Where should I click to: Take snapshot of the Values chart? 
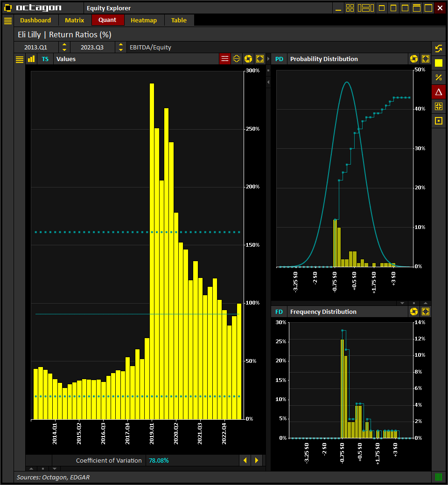coord(248,59)
